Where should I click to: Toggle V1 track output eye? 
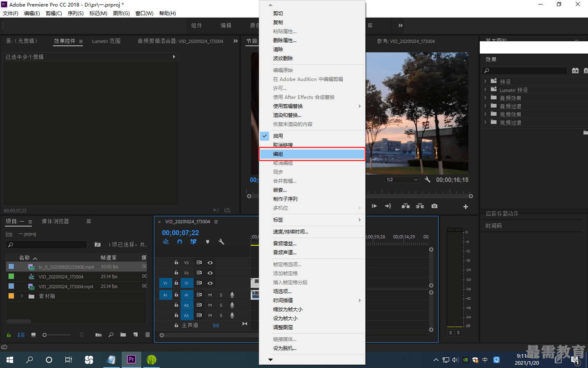click(210, 283)
